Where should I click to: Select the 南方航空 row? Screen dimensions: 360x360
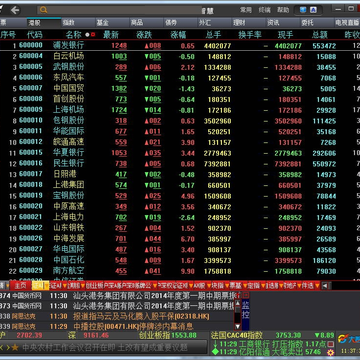[x=180, y=271]
